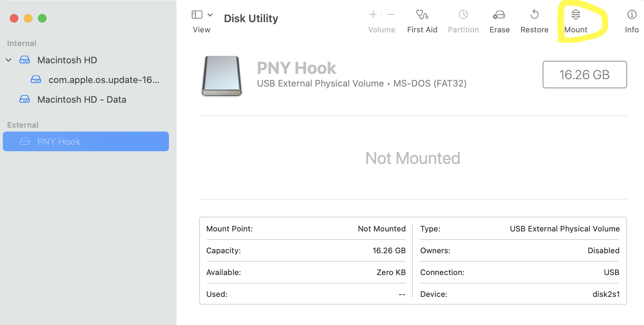Viewport: 644px width, 325px height.
Task: Toggle the sidebar View icon
Action: pyautogui.click(x=197, y=15)
